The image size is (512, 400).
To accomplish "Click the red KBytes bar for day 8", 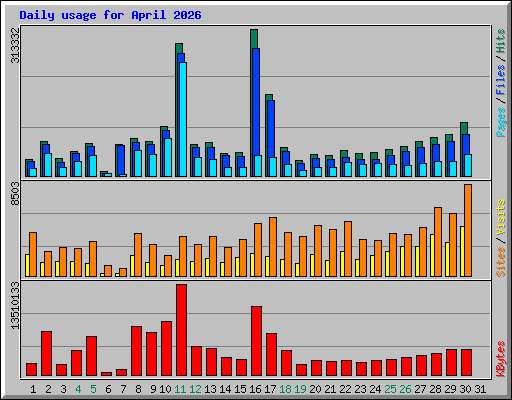I will click(x=136, y=351).
